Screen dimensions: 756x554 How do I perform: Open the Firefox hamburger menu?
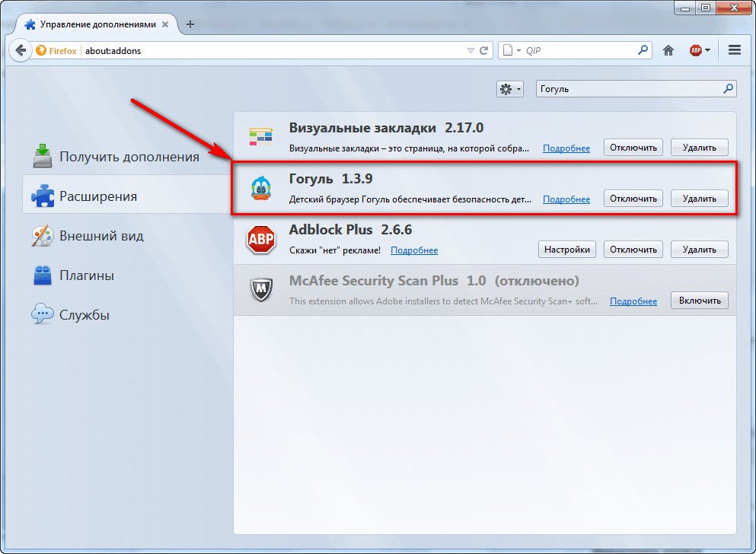(x=735, y=50)
